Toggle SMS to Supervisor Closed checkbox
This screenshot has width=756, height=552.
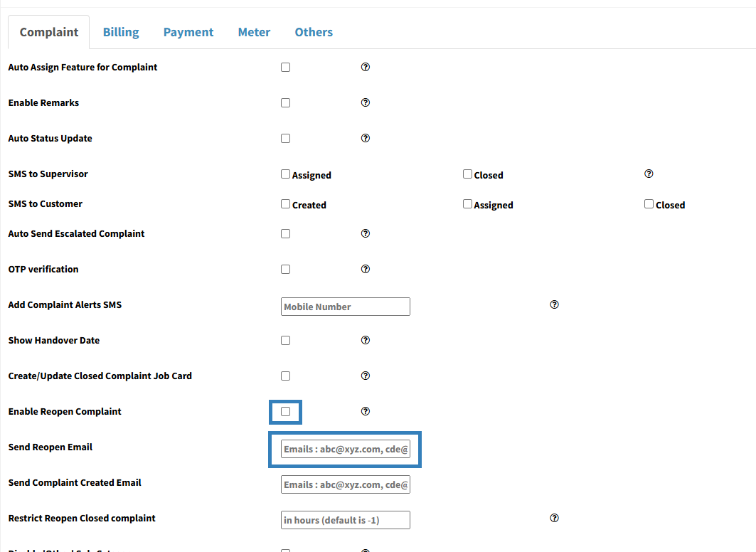467,174
